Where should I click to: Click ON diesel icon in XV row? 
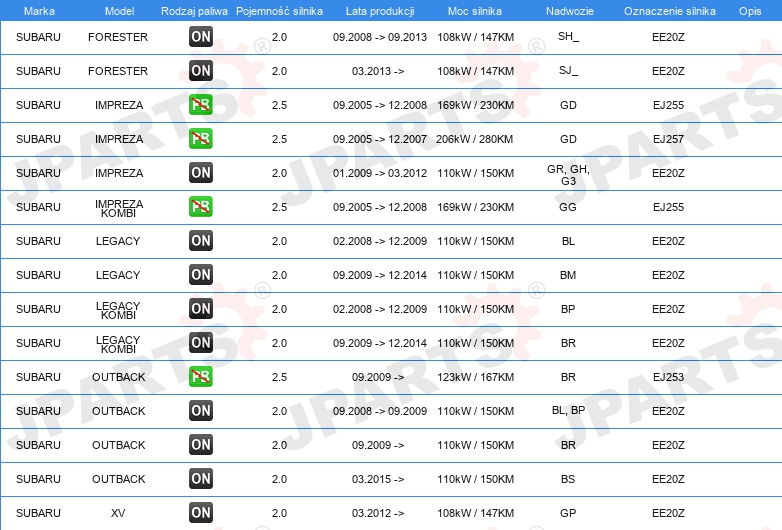click(200, 512)
